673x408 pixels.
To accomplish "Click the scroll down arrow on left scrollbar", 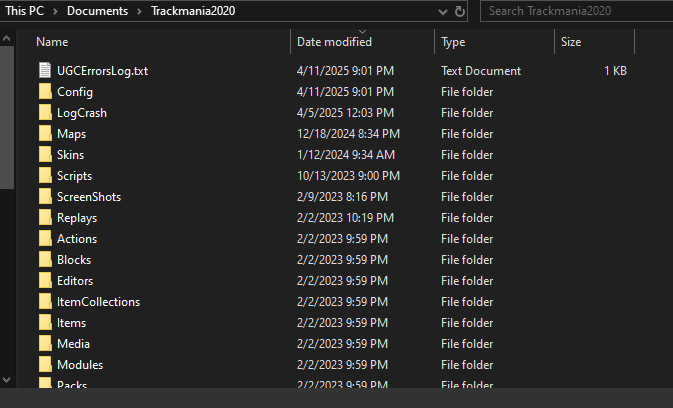I will (8, 379).
